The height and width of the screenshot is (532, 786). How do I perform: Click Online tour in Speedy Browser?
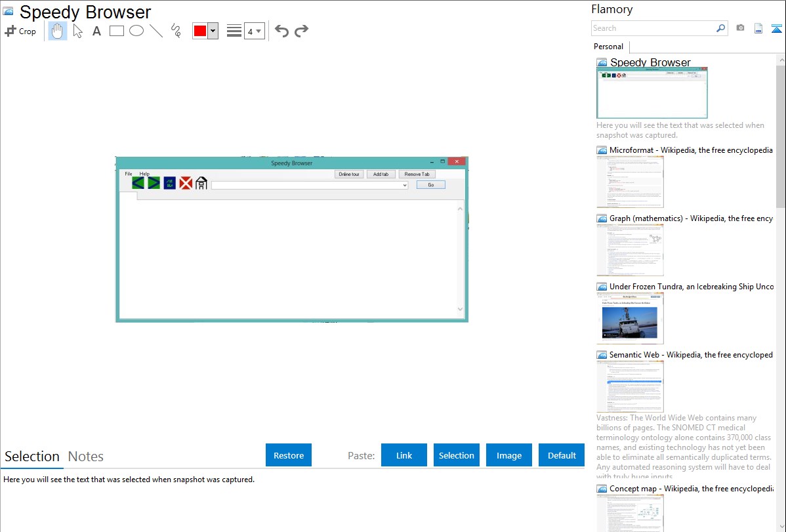(349, 174)
